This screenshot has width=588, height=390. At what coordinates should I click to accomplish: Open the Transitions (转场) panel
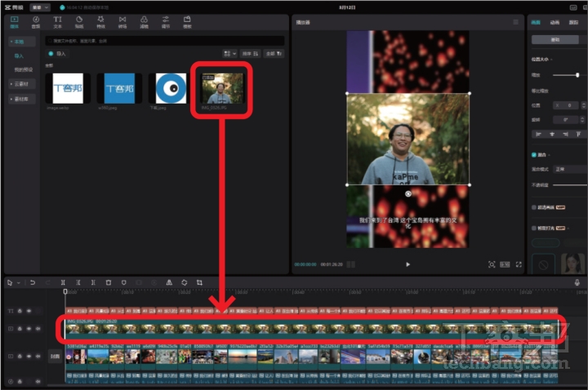[122, 22]
